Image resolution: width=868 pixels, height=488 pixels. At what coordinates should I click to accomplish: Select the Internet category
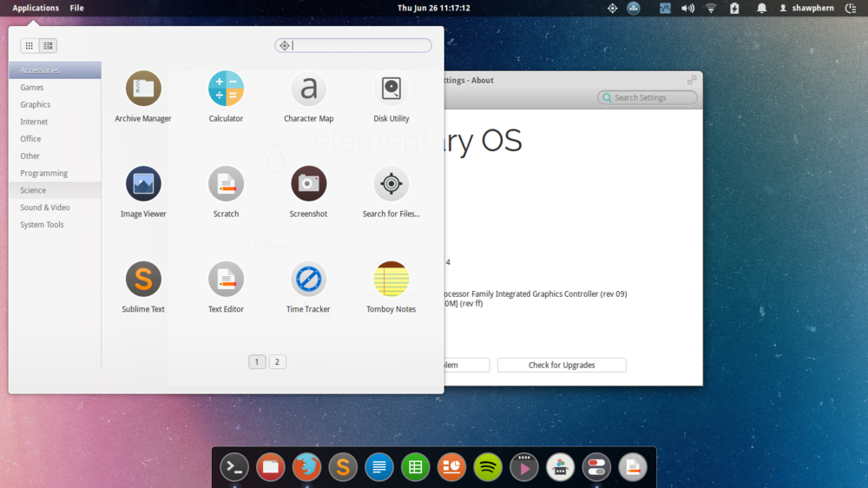click(x=55, y=122)
